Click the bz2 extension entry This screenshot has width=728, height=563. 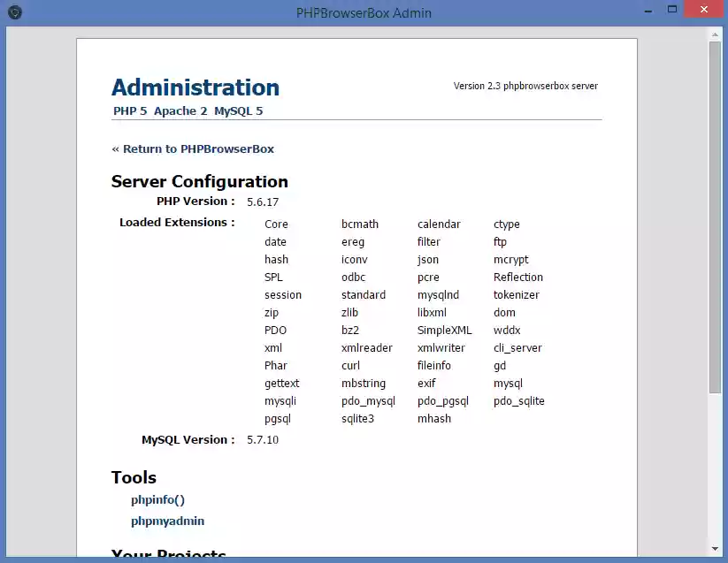350,331
